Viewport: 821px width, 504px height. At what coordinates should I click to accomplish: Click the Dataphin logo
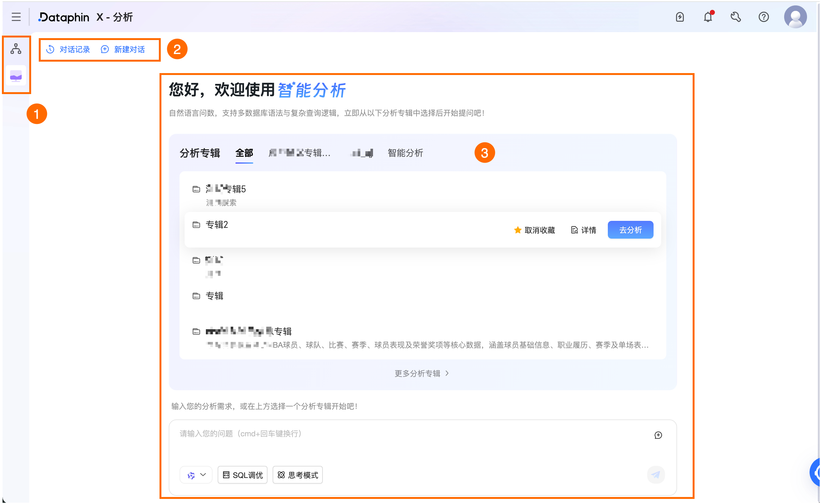coord(64,17)
